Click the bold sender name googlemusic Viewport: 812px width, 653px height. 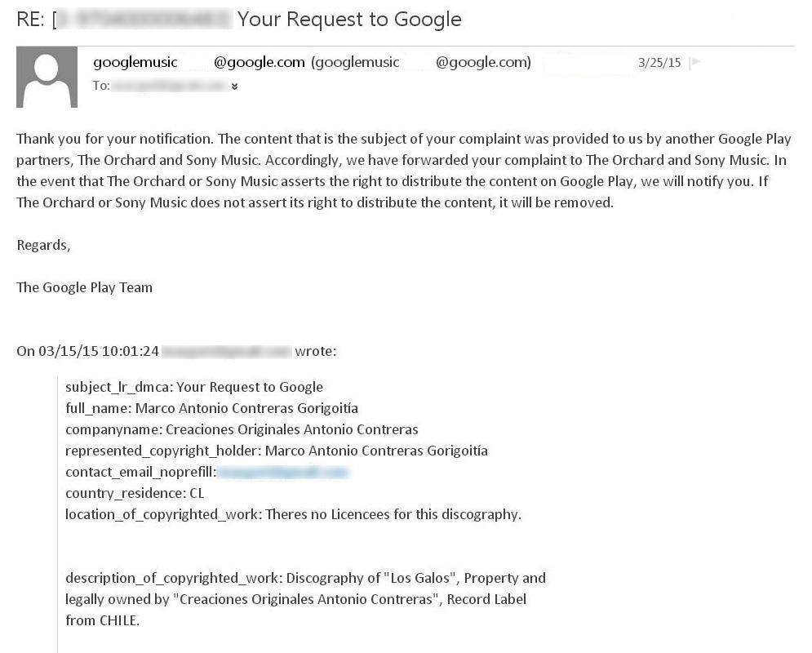tap(135, 62)
